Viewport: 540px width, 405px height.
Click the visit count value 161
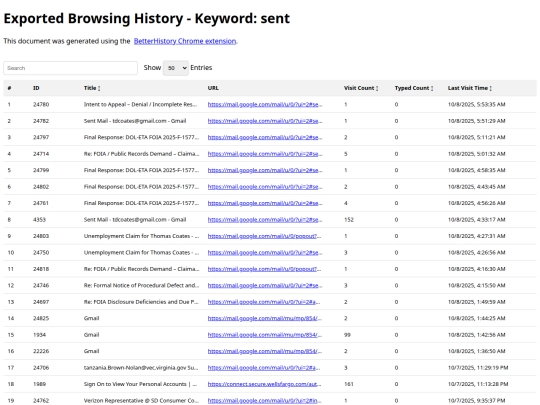(349, 384)
